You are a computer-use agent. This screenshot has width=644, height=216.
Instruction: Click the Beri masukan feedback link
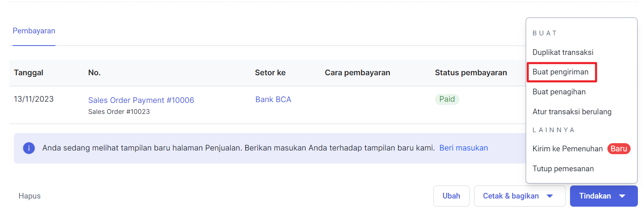(463, 148)
